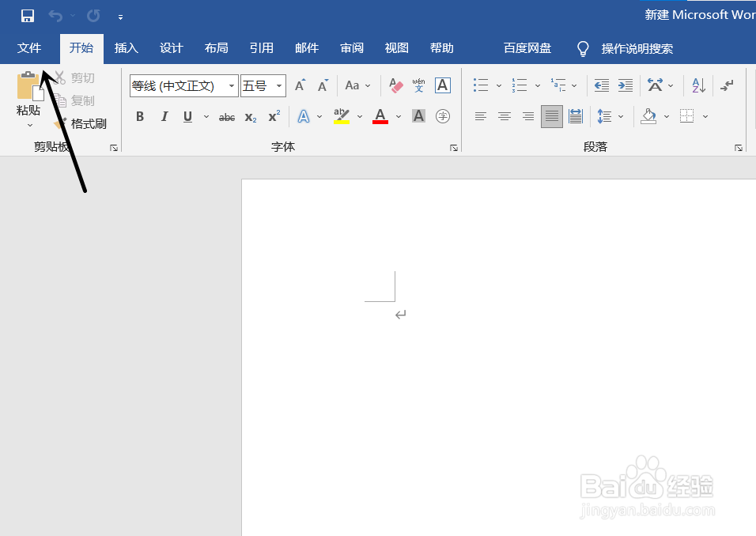Switch to the 审阅 (Review) tab
This screenshot has height=536, width=756.
(351, 48)
